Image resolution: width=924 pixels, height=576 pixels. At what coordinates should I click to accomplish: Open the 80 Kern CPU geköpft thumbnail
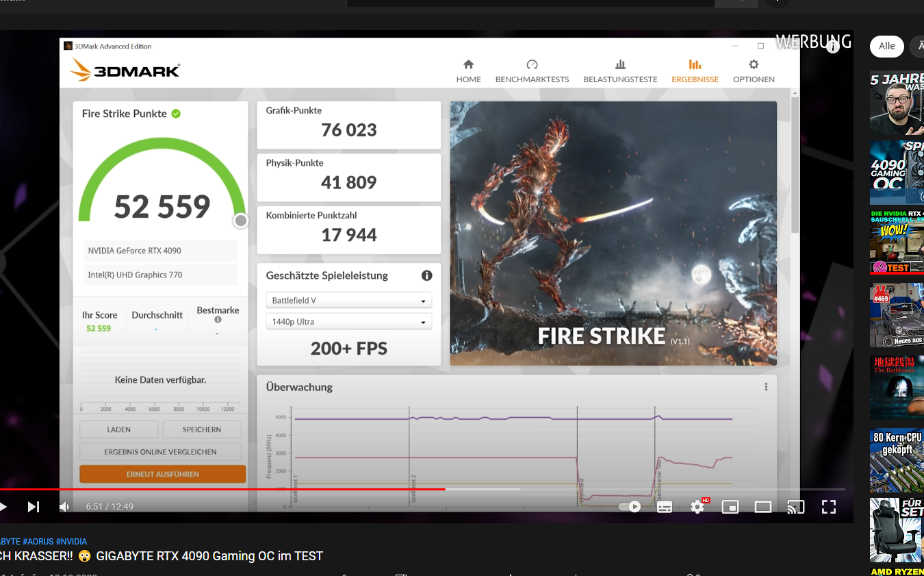coord(897,460)
